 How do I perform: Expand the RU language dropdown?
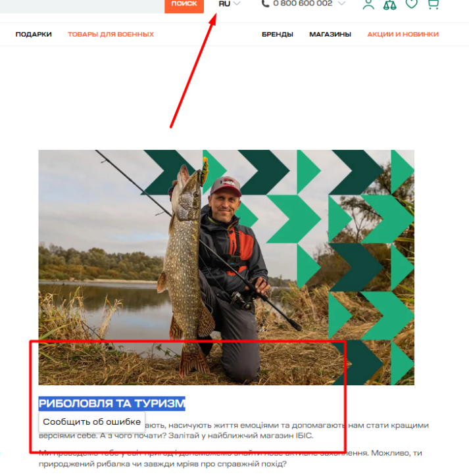point(230,4)
